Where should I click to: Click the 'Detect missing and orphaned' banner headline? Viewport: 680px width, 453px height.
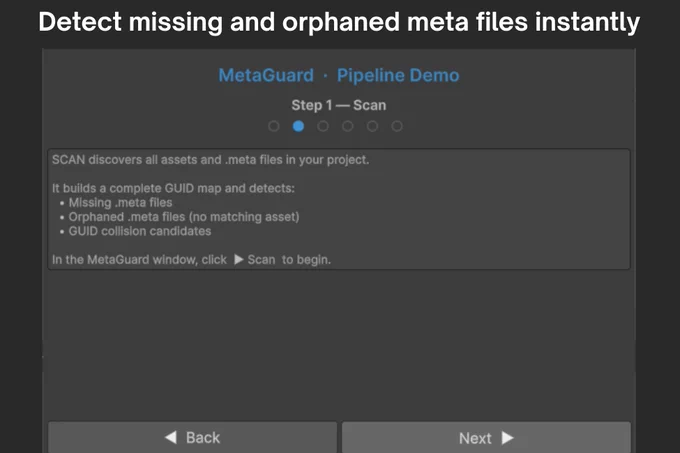pos(339,22)
